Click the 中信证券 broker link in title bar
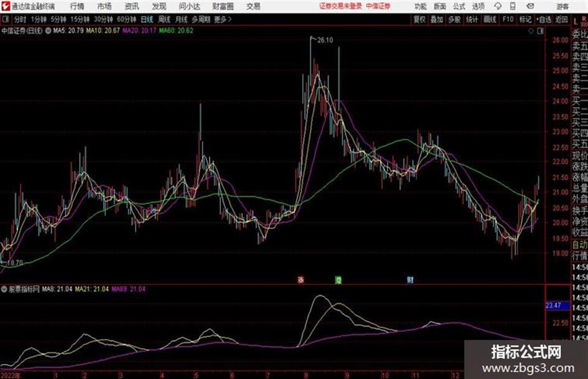 [x=378, y=6]
